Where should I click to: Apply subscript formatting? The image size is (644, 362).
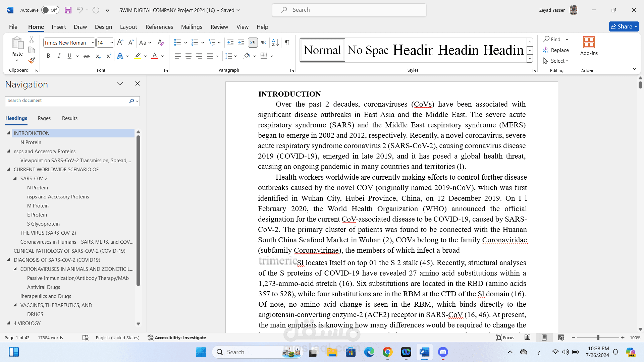coord(98,56)
